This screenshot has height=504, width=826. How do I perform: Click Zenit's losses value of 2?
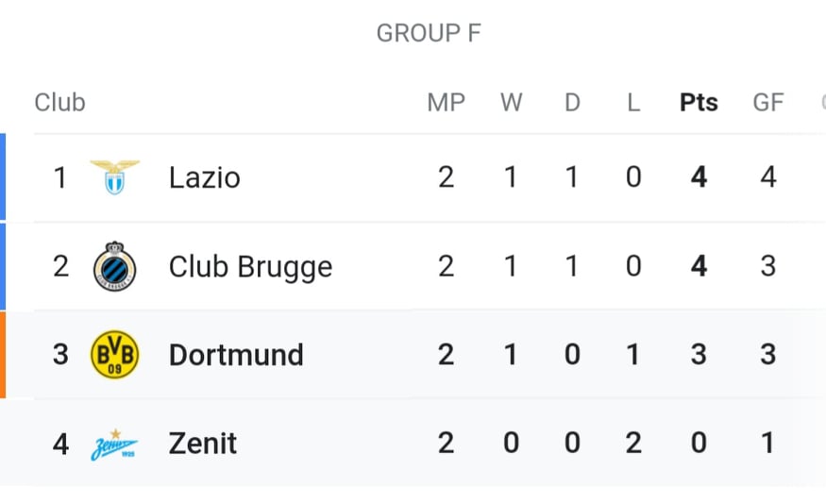pos(633,443)
